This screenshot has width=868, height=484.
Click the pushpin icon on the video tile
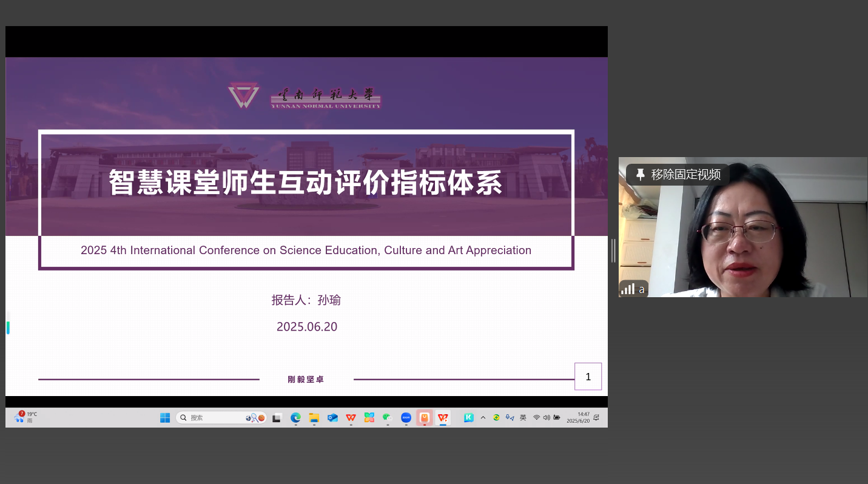tap(640, 175)
